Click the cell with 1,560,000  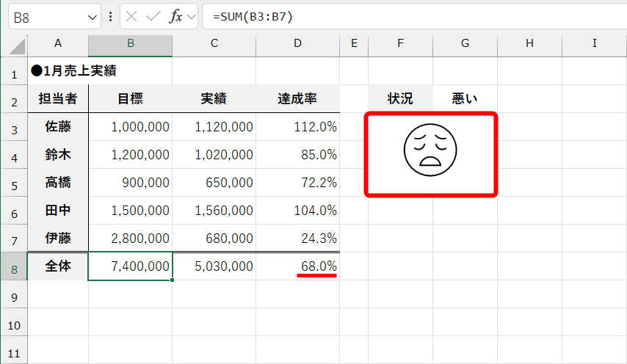pyautogui.click(x=214, y=211)
